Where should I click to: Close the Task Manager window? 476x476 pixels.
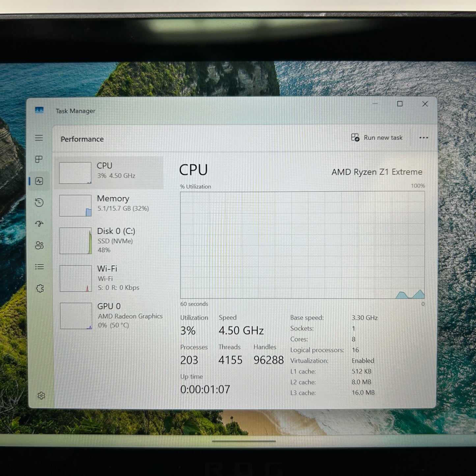pos(425,104)
